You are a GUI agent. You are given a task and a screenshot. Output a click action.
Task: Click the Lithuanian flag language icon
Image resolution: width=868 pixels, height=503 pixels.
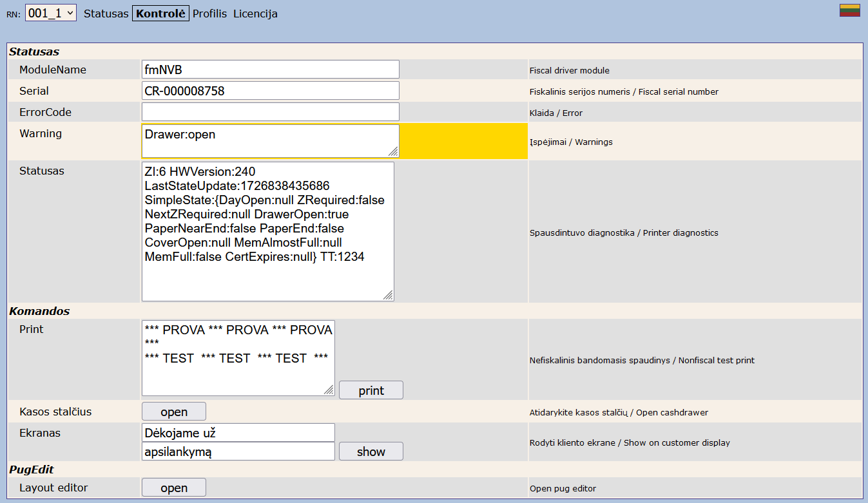849,10
